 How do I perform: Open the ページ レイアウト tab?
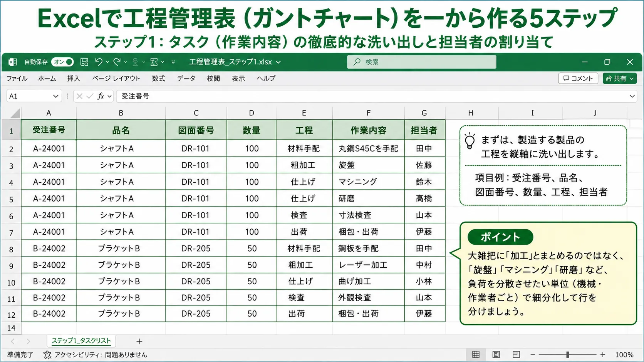click(116, 78)
